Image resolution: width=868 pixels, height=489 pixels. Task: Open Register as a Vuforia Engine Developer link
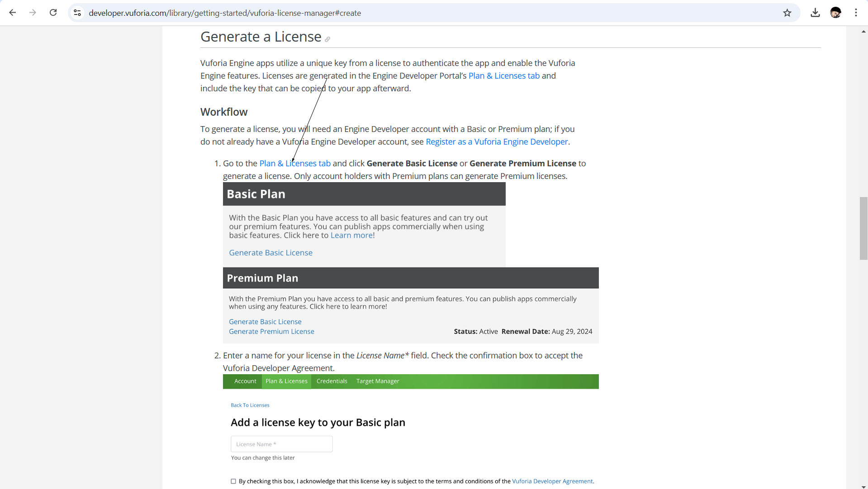pos(496,141)
